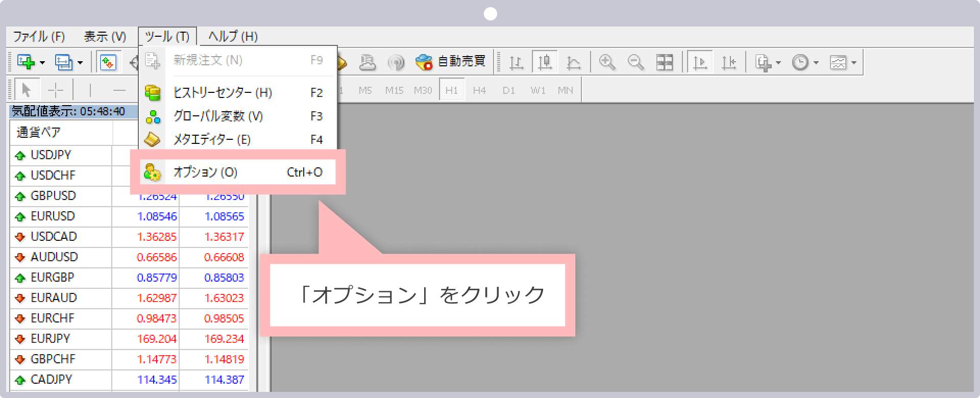
Task: Select the cursor arrow tool
Action: pyautogui.click(x=26, y=90)
